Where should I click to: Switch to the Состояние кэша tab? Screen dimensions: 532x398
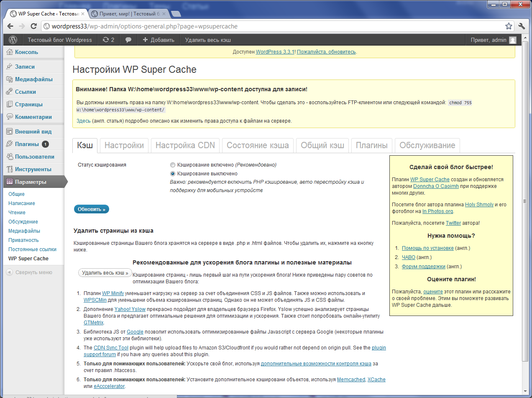258,146
